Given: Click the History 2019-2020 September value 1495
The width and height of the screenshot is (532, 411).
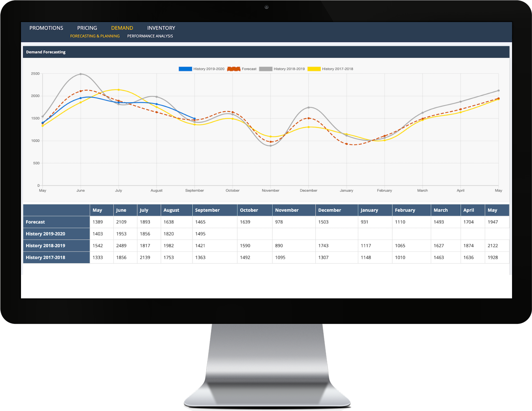Looking at the screenshot, I should pyautogui.click(x=200, y=234).
